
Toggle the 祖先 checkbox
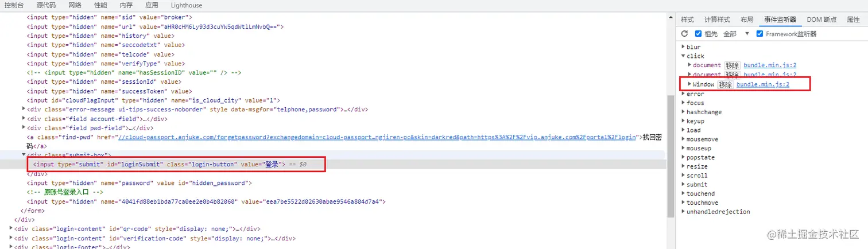699,34
